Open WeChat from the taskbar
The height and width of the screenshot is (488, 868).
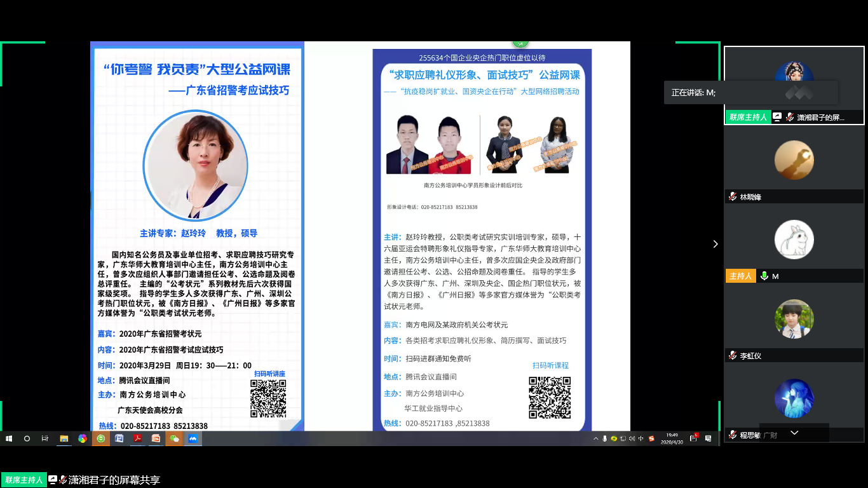point(174,438)
